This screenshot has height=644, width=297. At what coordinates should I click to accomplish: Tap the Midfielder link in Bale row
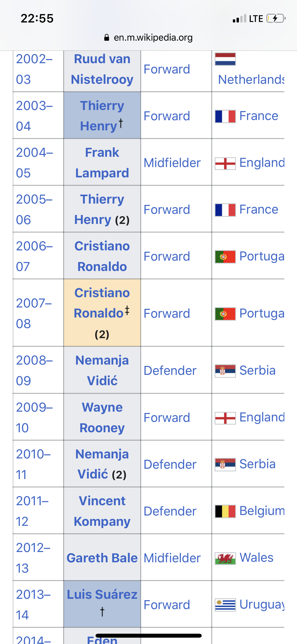point(172,558)
